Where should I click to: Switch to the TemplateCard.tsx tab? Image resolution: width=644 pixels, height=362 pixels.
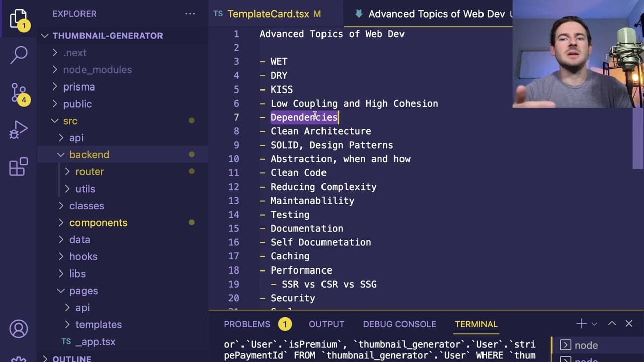[268, 14]
